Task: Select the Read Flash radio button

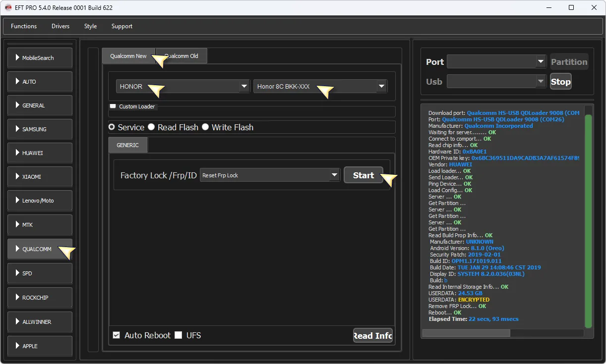Action: coord(151,127)
